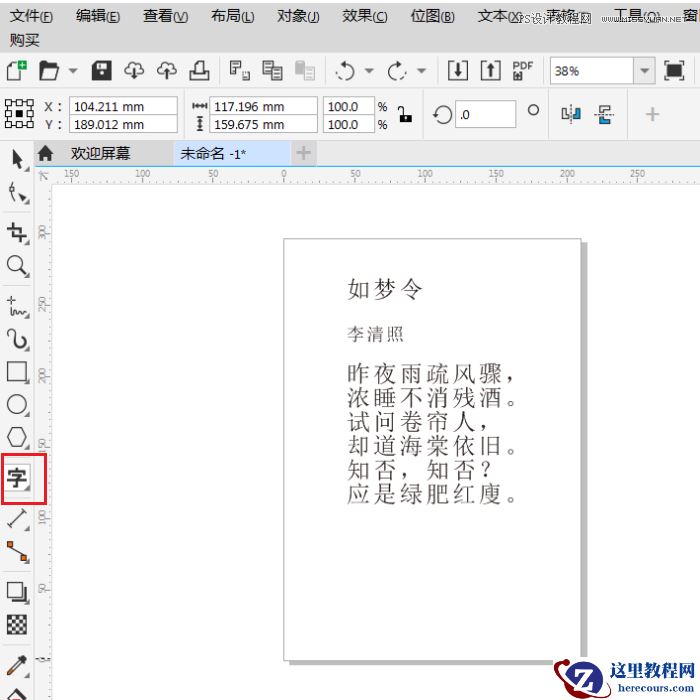Click the cloud download icon
Screen dimensions: 700x700
point(134,71)
